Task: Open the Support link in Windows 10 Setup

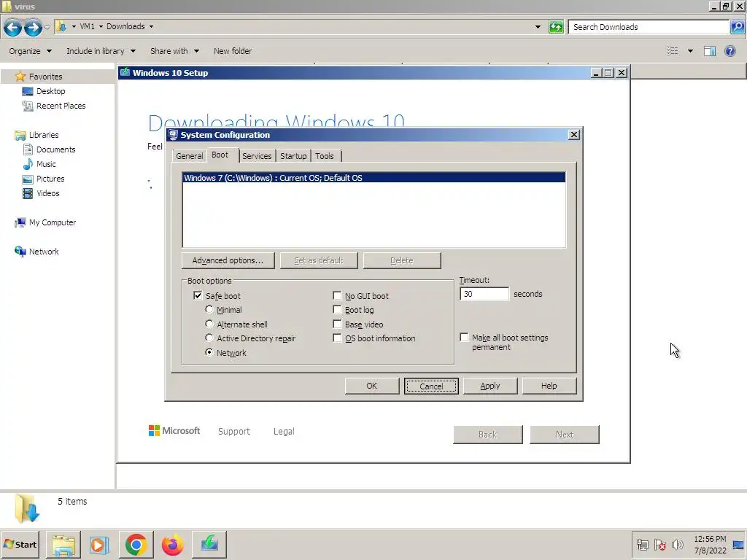Action: click(234, 432)
